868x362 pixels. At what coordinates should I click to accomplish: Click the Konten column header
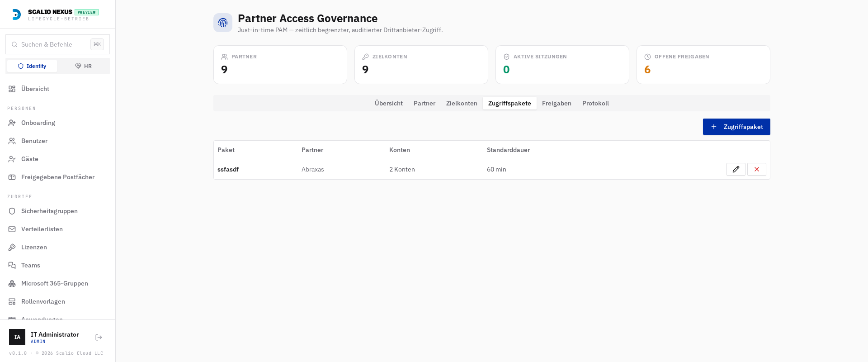tap(400, 150)
